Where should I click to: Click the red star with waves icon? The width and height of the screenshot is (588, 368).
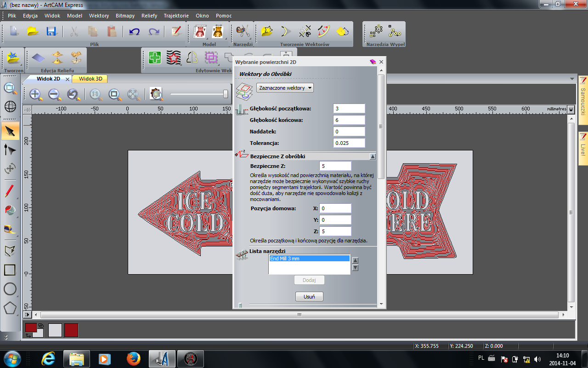click(174, 57)
